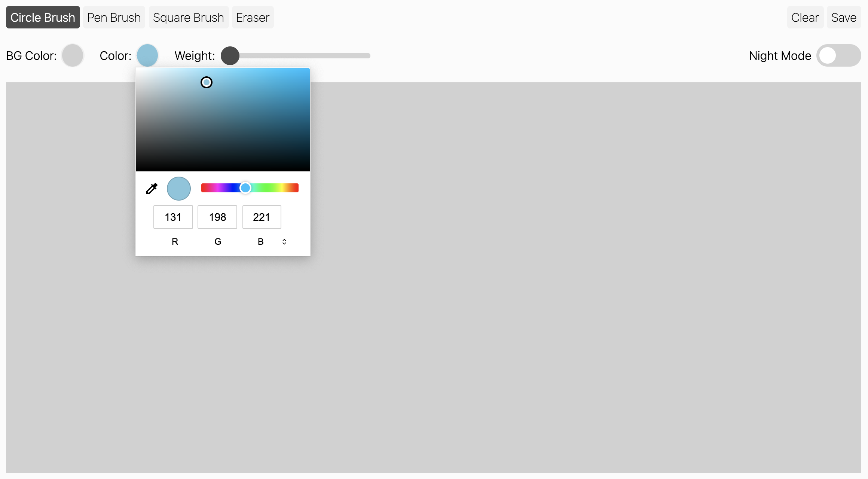Click the R value input field
Screen dimensions: 868x479
[173, 217]
